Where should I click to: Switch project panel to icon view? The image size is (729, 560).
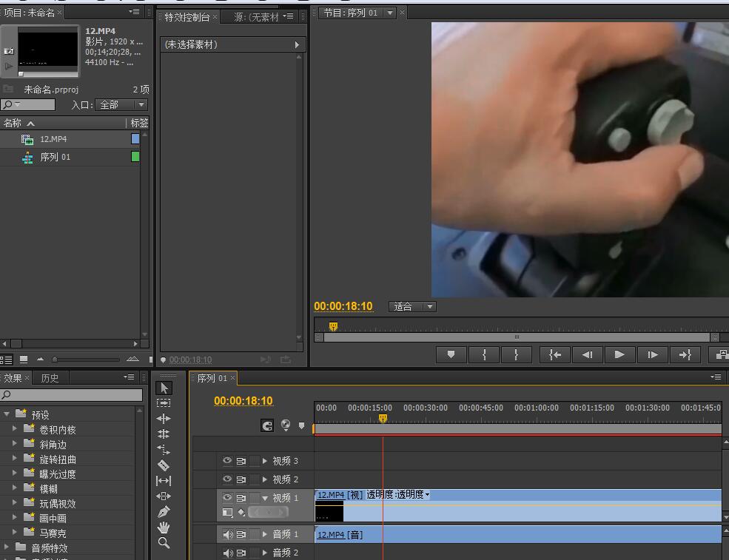24,360
